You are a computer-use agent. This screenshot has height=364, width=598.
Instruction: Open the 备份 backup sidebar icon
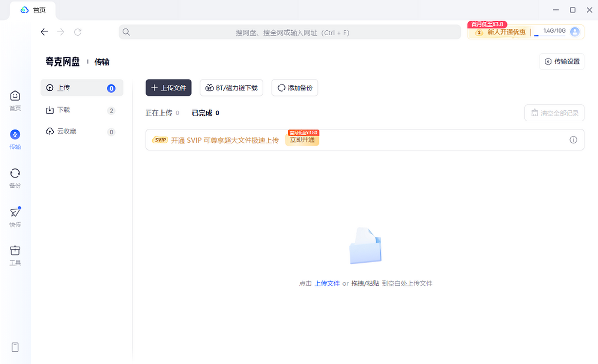15,178
